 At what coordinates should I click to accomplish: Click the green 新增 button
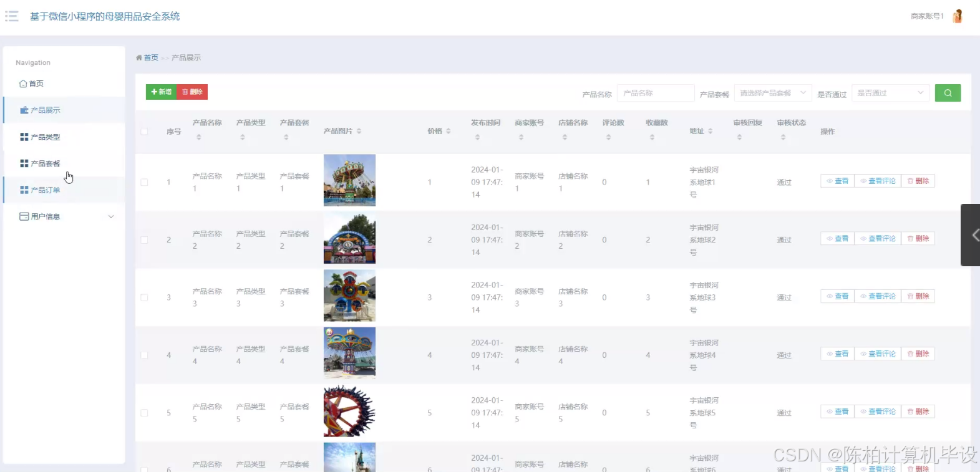162,92
